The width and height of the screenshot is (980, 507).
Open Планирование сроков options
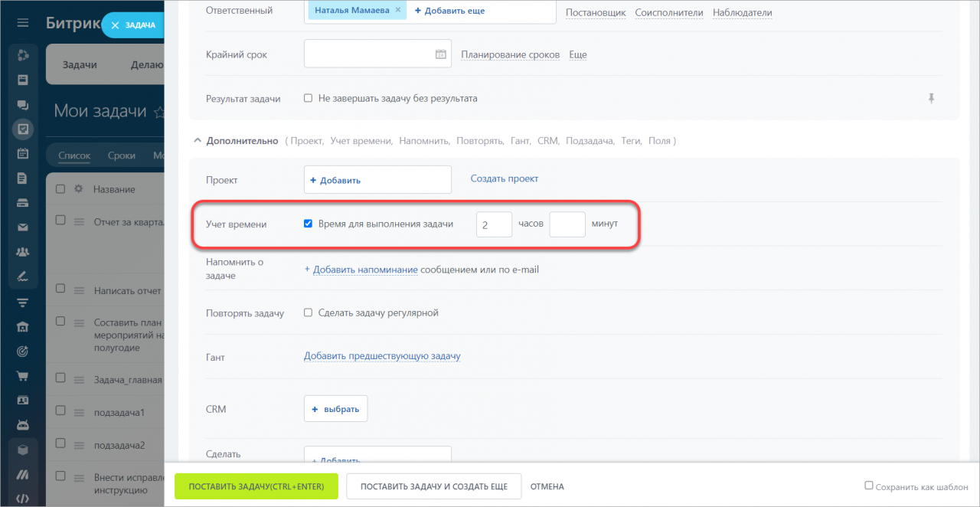coord(510,54)
